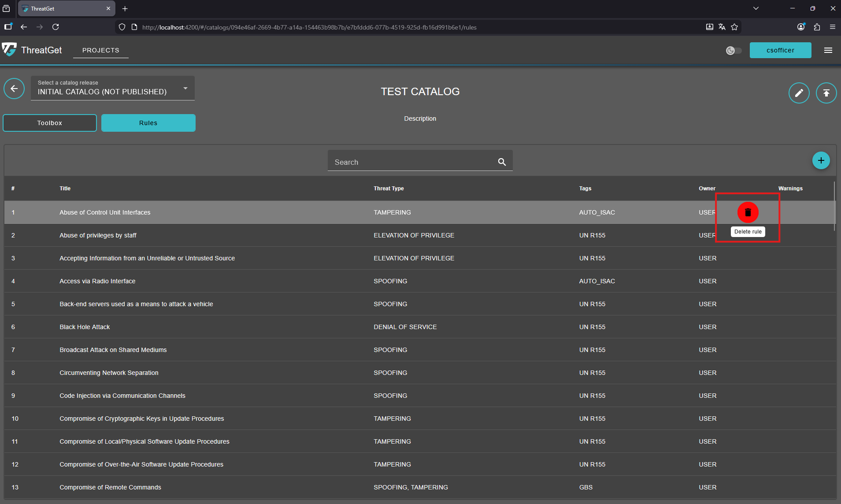
Task: Click the edit catalog pencil icon
Action: (x=799, y=93)
